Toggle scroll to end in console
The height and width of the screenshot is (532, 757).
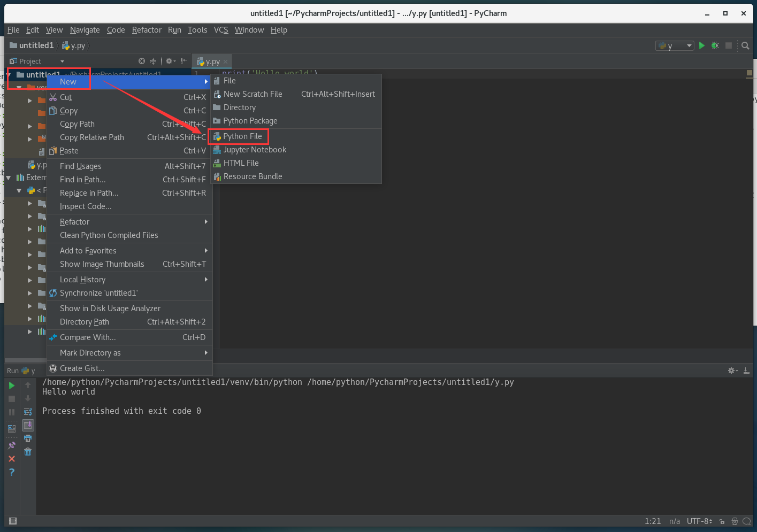click(x=28, y=426)
